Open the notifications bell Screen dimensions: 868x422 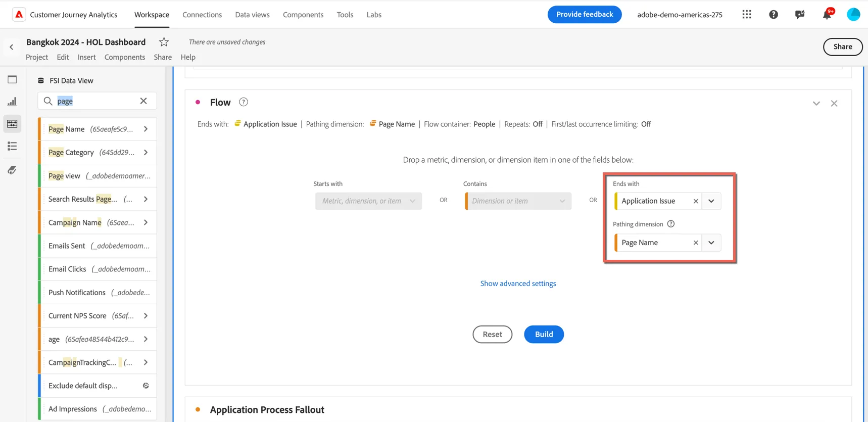click(x=827, y=15)
